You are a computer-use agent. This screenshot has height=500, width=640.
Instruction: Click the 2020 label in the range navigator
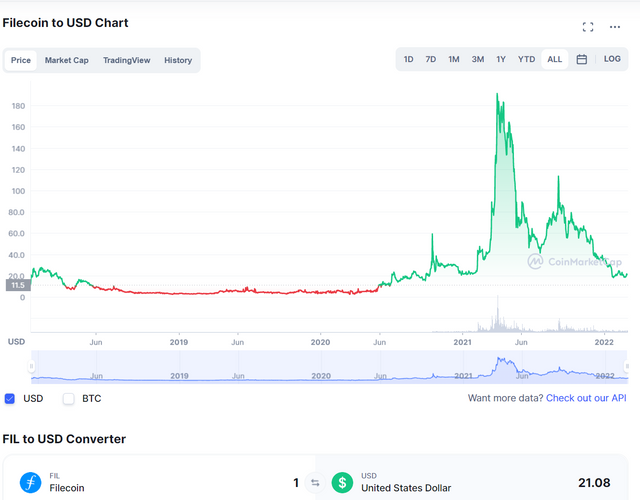[x=321, y=376]
